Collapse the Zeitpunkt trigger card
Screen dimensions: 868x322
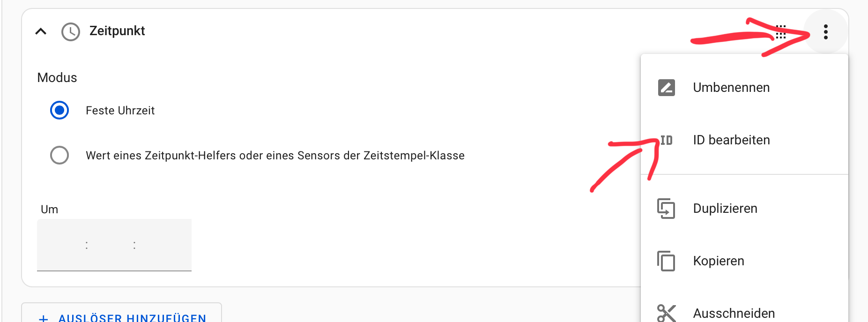tap(41, 31)
